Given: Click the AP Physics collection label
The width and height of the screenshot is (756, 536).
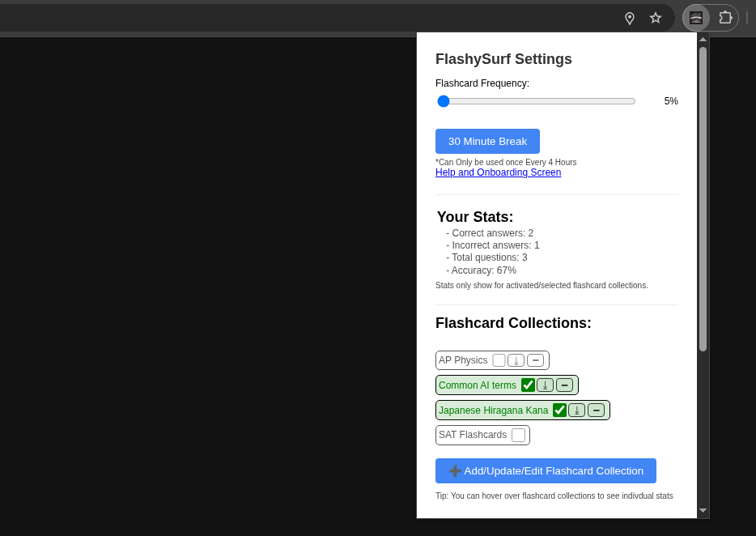Looking at the screenshot, I should 463,360.
